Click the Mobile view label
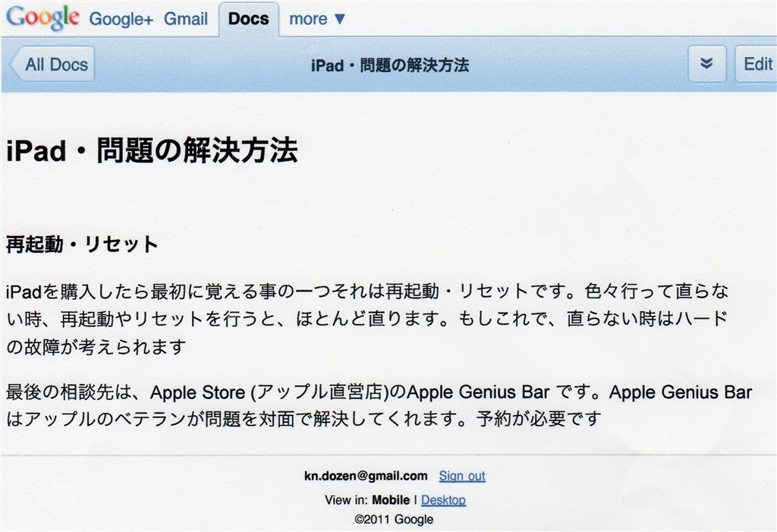 [391, 500]
